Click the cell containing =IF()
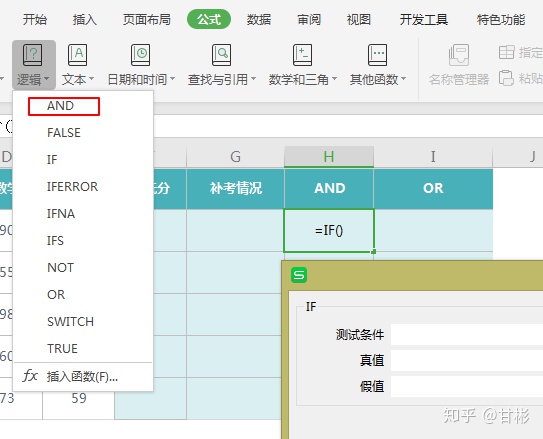Screen dimensions: 543x439 pos(329,231)
